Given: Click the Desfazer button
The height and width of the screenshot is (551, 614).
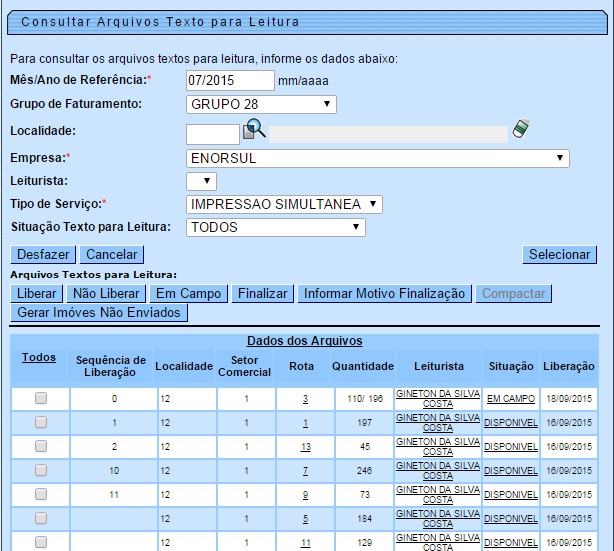Looking at the screenshot, I should click(43, 255).
